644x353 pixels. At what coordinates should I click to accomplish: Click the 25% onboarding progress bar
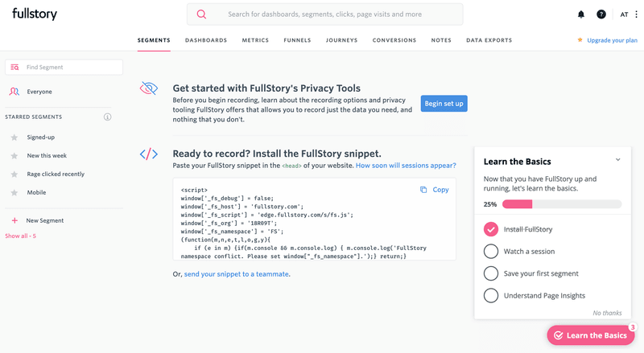561,204
